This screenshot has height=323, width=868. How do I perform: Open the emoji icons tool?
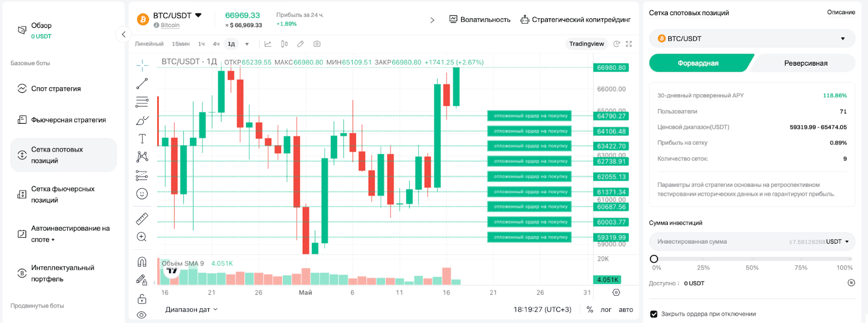142,194
